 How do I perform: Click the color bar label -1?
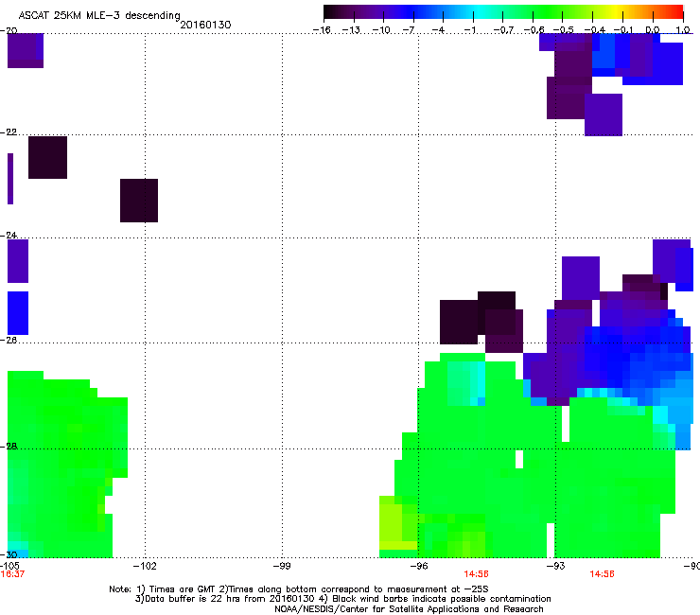coord(469,30)
